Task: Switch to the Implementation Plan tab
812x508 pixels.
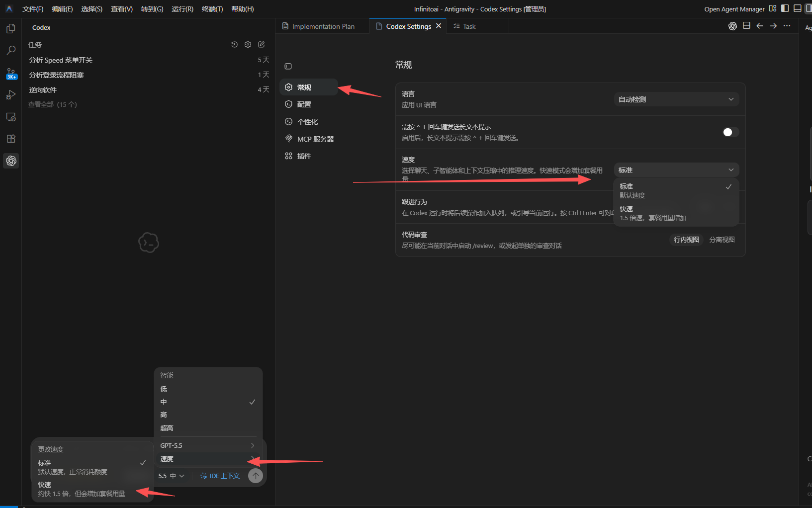Action: (x=322, y=26)
